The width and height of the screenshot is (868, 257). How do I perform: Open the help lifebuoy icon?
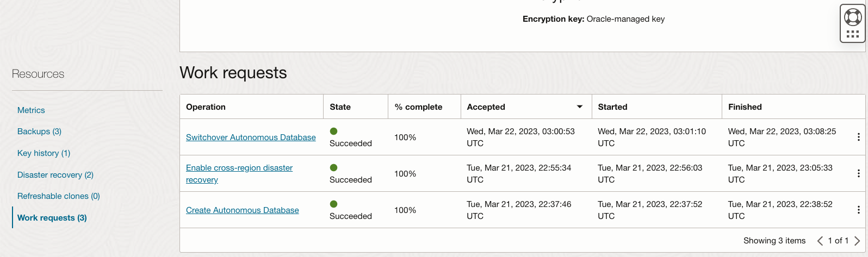tap(852, 17)
